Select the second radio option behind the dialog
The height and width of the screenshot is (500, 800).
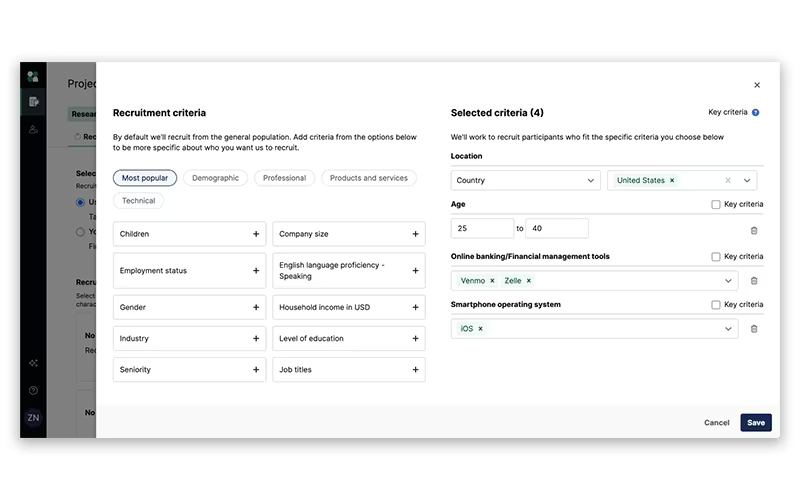(80, 232)
